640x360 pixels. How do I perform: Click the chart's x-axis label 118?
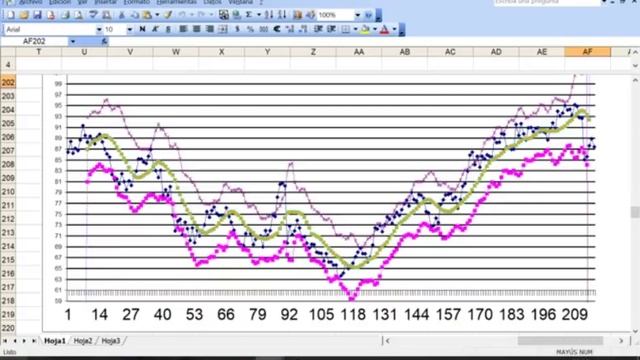(x=353, y=315)
